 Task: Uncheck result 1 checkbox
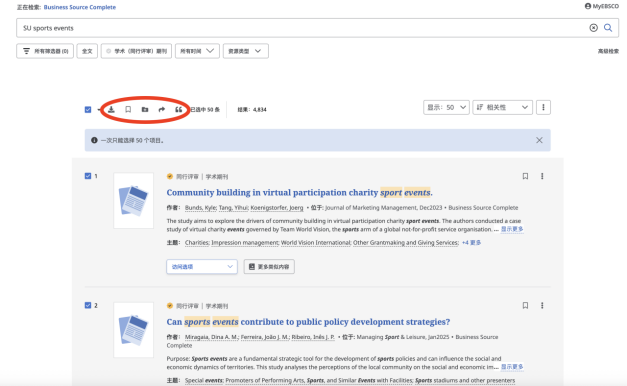[x=88, y=176]
